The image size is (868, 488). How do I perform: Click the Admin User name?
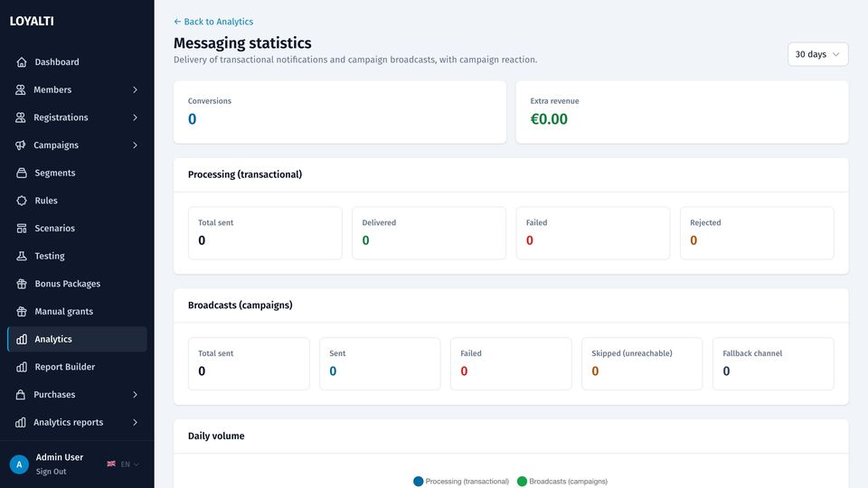60,457
